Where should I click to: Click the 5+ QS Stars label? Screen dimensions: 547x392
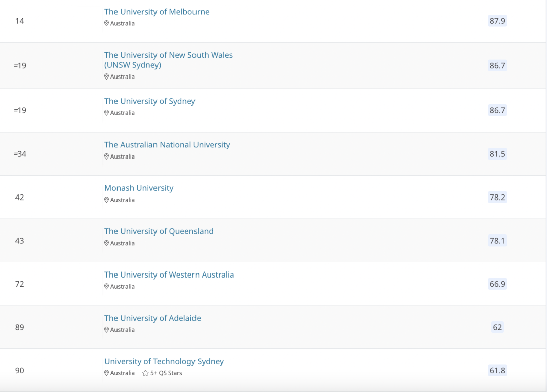pyautogui.click(x=166, y=373)
